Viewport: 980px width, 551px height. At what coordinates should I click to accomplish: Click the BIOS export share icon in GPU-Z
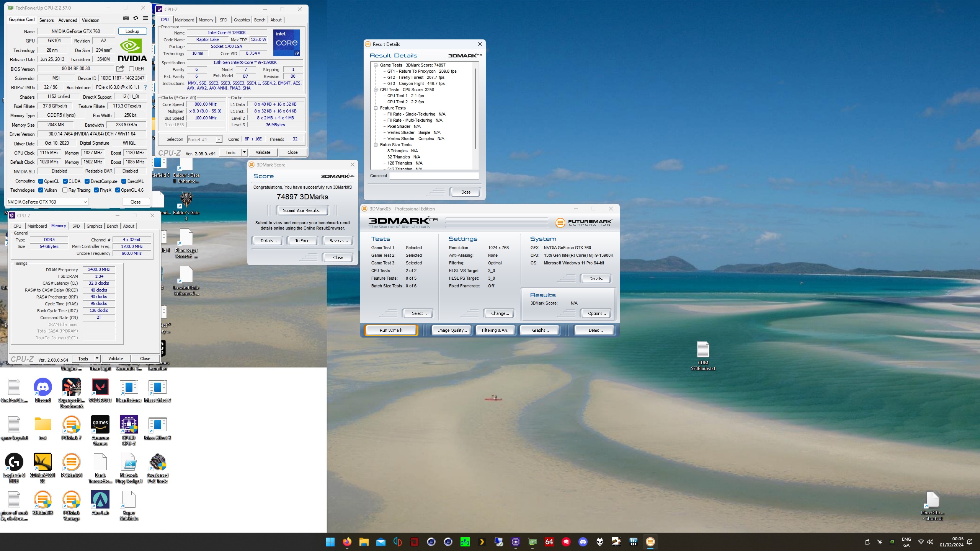tap(120, 68)
